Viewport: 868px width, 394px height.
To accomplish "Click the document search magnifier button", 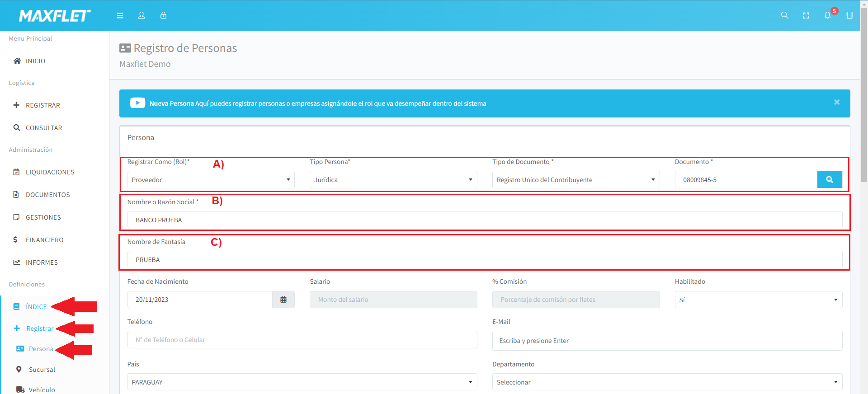I will coord(829,180).
